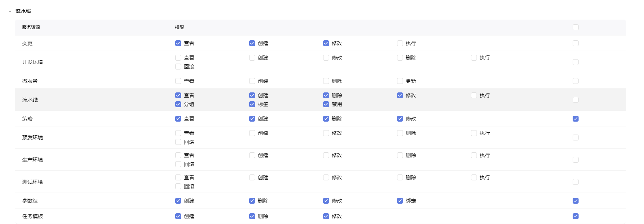Click the 生产环境 resource name
Screen dimensions: 644x224
(33, 160)
